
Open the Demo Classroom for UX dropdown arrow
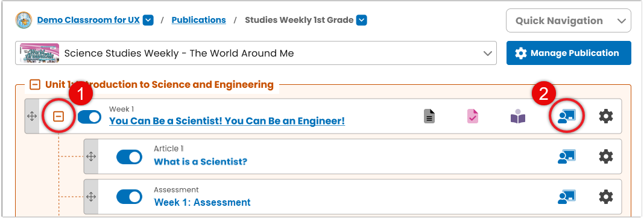pyautogui.click(x=148, y=20)
